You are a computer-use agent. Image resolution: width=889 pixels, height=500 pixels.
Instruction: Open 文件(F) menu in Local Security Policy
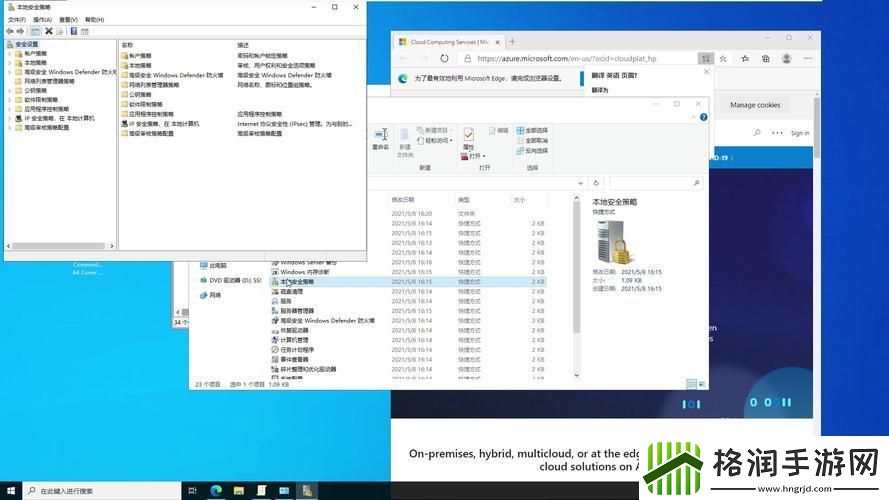[x=17, y=19]
